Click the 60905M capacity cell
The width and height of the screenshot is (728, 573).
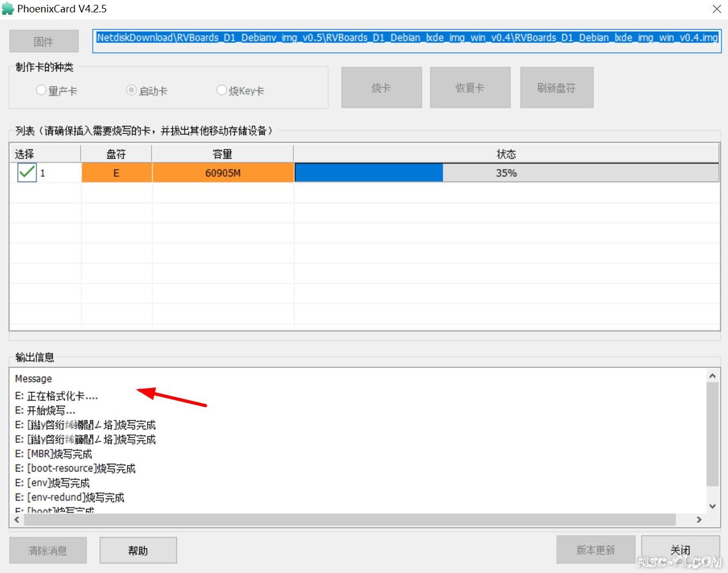[223, 173]
